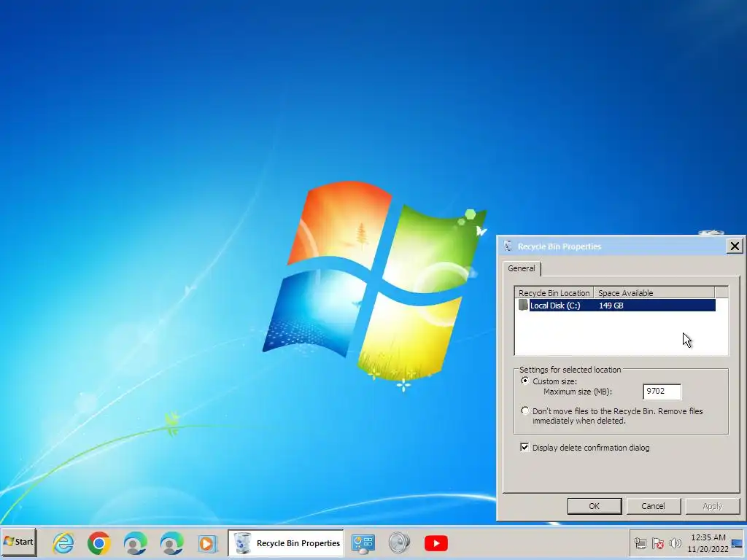Click the Local Disk drive icon
Screen dimensions: 747x560
point(523,306)
